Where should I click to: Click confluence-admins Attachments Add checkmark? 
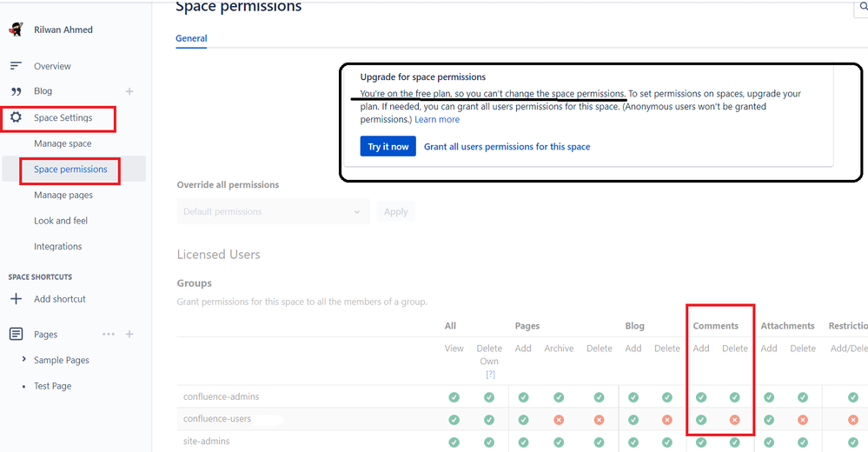click(x=769, y=397)
